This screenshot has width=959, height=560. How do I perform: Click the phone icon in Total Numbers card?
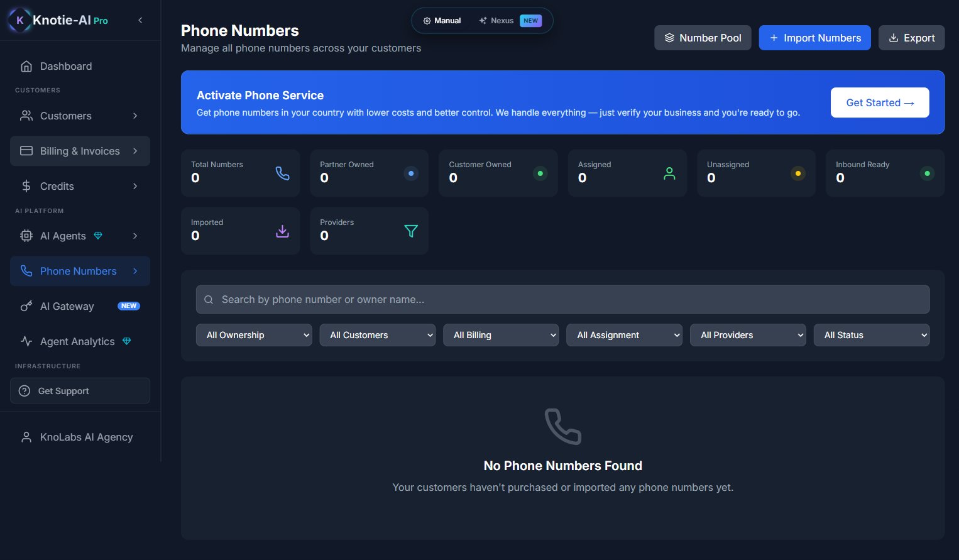pyautogui.click(x=283, y=173)
